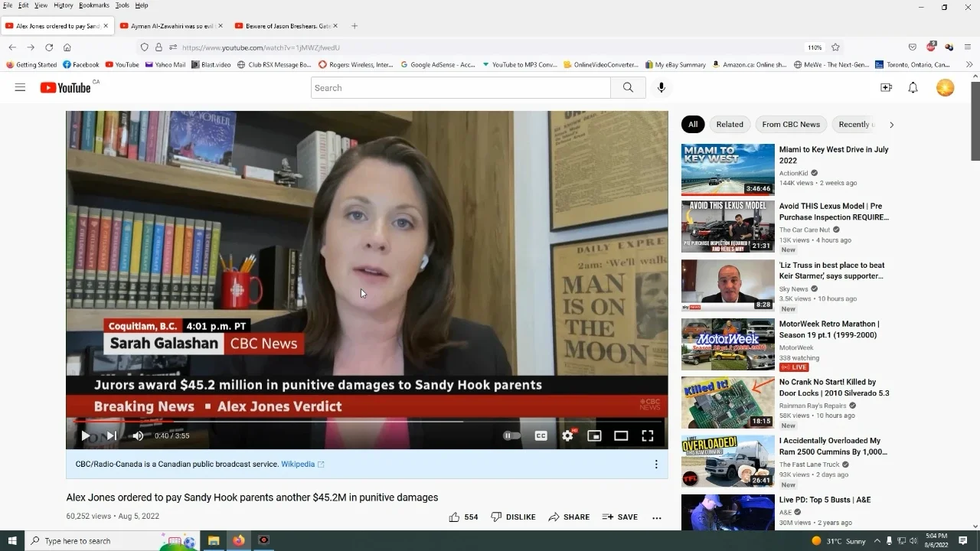Click the site padlock icon in address bar
This screenshot has width=980, height=551.
[158, 47]
